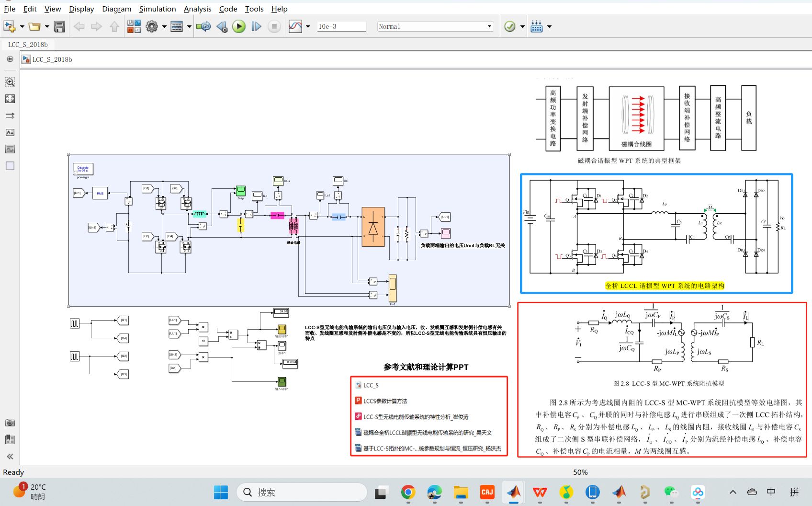Toggle the Area box tool in palette
Viewport: 812px width, 506px height.
tap(10, 166)
